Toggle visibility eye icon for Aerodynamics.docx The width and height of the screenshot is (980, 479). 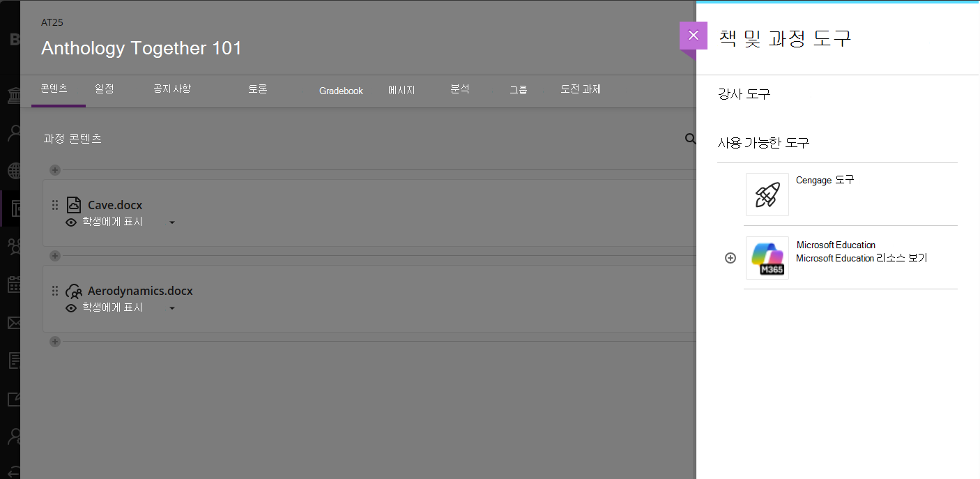pyautogui.click(x=71, y=308)
